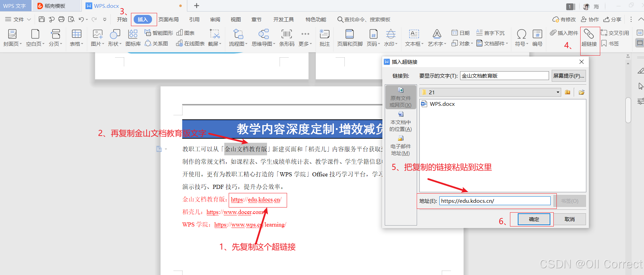Insert a 思维导图 mind map
644x275 pixels.
pos(263,38)
